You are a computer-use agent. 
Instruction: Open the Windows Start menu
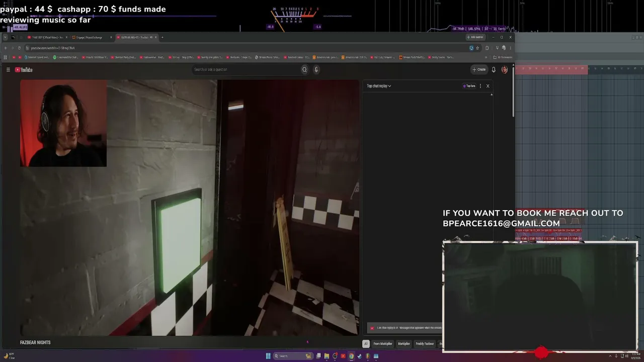(x=268, y=356)
